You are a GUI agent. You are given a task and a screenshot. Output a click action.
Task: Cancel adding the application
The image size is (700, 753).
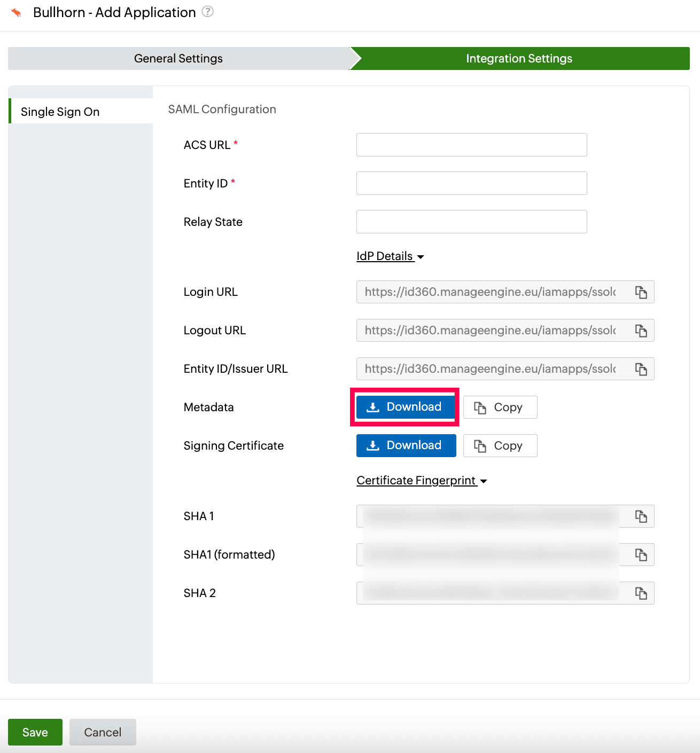[x=103, y=732]
